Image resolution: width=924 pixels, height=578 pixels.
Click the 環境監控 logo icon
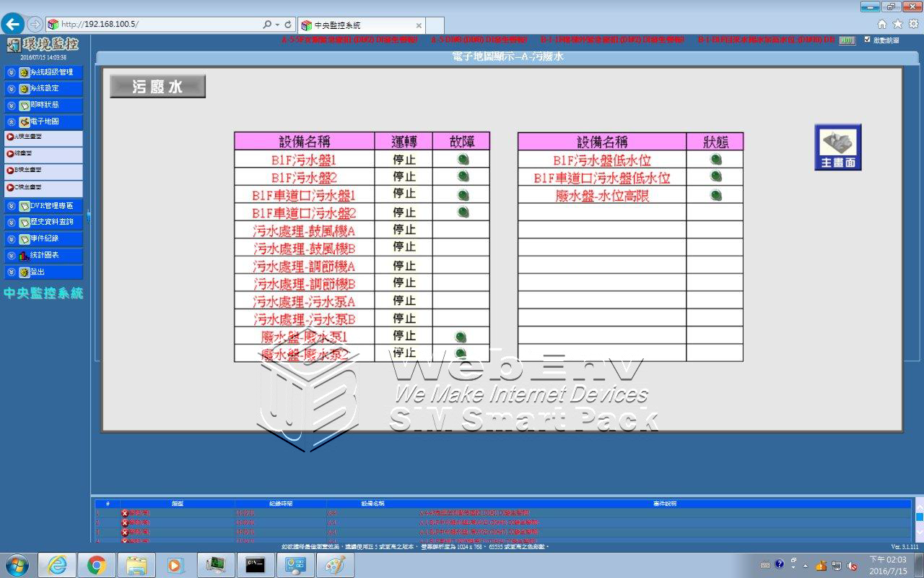[13, 46]
